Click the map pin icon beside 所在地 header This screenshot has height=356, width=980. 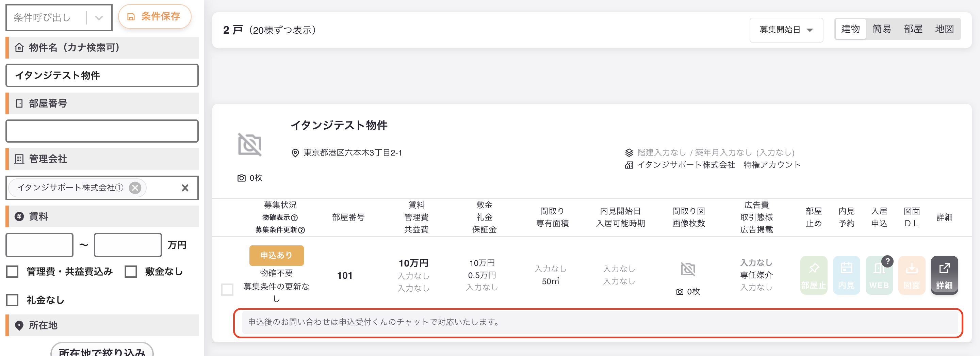click(x=19, y=326)
